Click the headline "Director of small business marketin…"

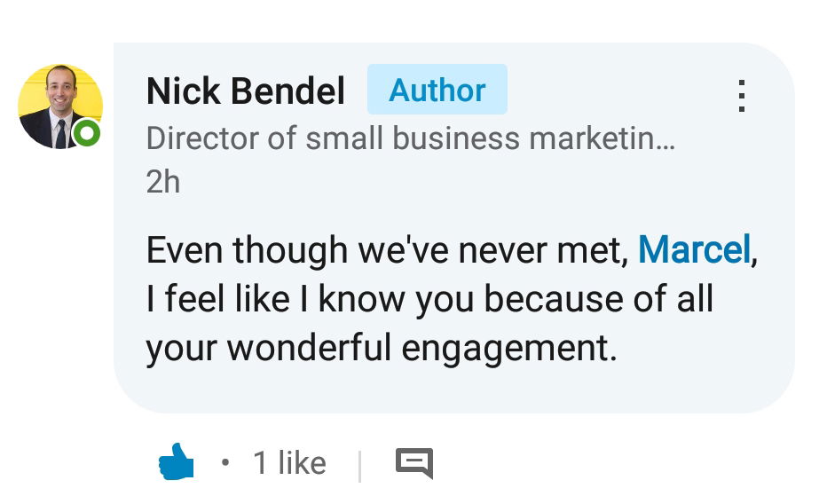click(x=409, y=139)
